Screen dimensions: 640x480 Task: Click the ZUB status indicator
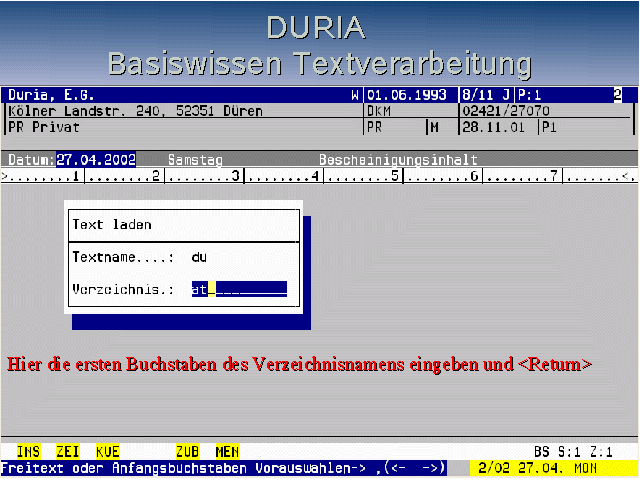(188, 451)
